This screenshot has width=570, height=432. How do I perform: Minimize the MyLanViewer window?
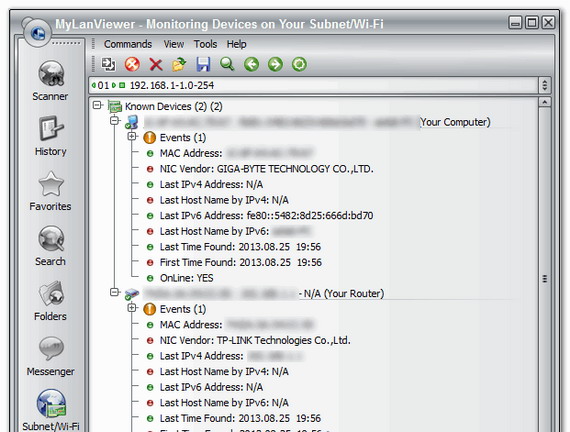515,23
